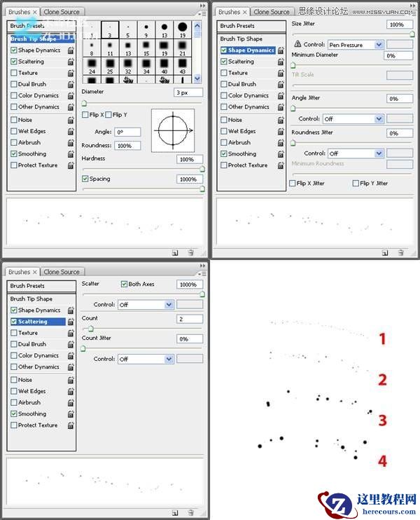Select Brushes tab in top-right panel
The height and width of the screenshot is (520, 420).
click(x=229, y=12)
